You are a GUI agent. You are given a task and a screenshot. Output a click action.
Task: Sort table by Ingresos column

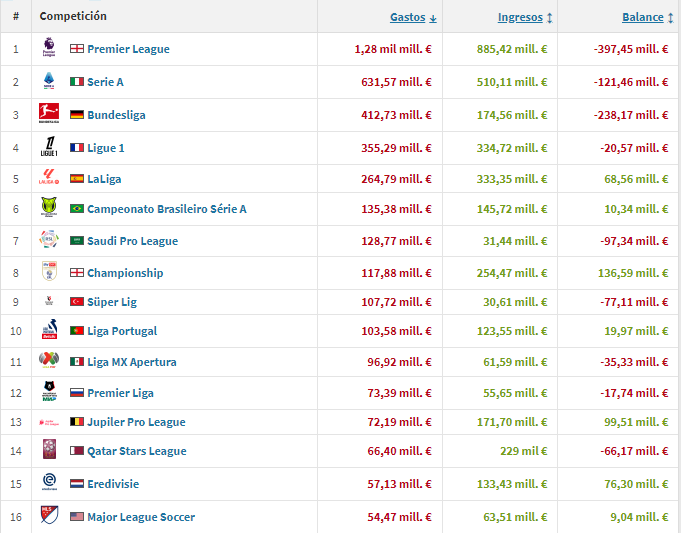point(525,17)
